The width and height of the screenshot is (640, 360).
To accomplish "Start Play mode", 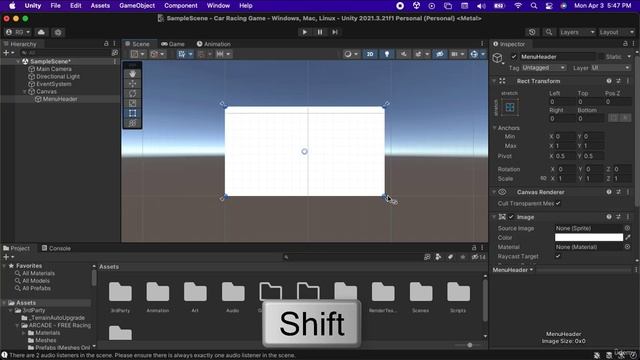I will pos(304,32).
